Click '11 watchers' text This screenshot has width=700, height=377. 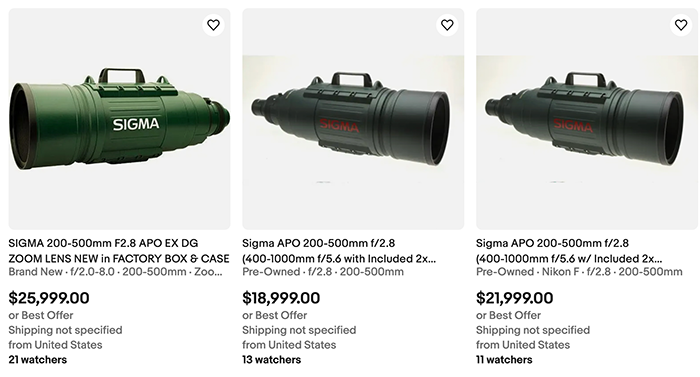[504, 360]
